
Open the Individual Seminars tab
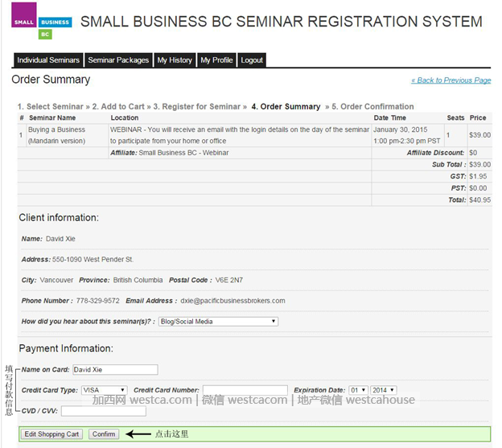48,60
